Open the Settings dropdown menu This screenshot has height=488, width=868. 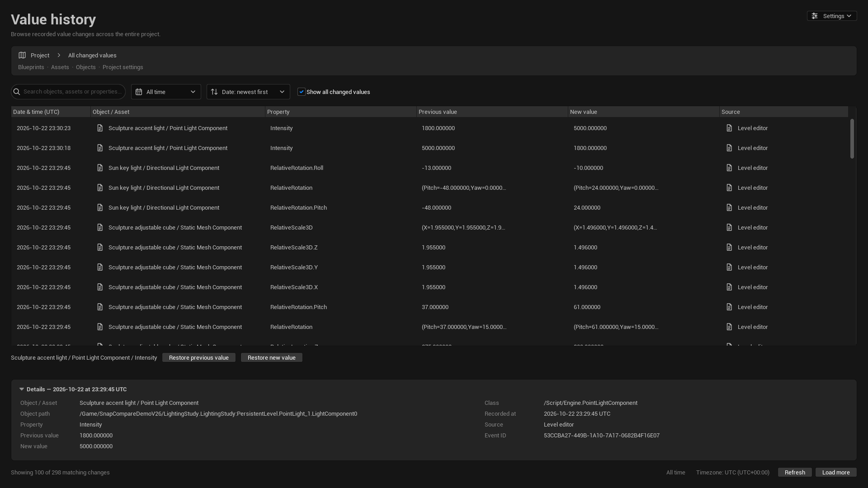coord(832,16)
